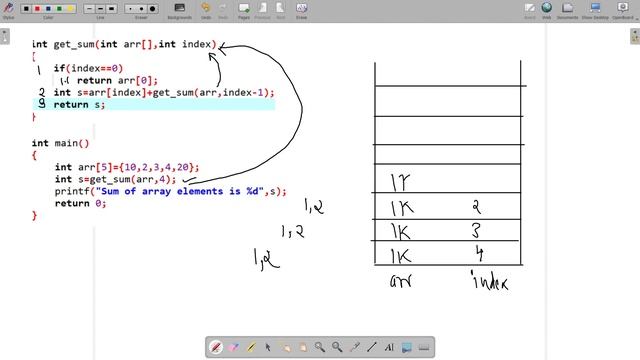This screenshot has height=360, width=640.
Task: Select the Zoom out magnifier tool
Action: tap(337, 347)
